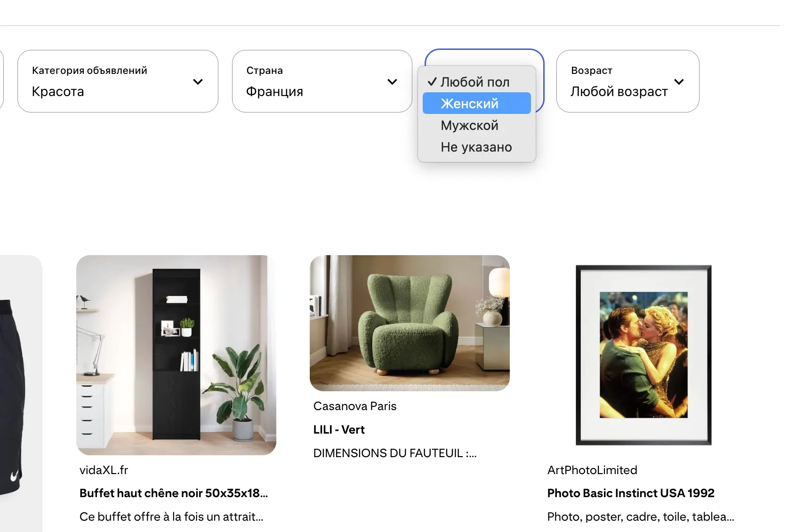788x532 pixels.
Task: Click chevron icon on Красота filter
Action: click(198, 81)
